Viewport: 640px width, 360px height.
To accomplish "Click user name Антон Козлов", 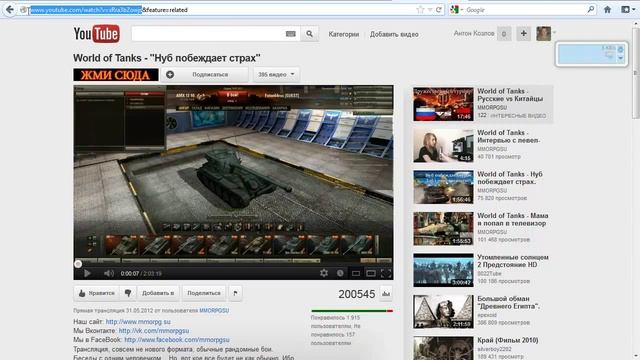I will 474,33.
